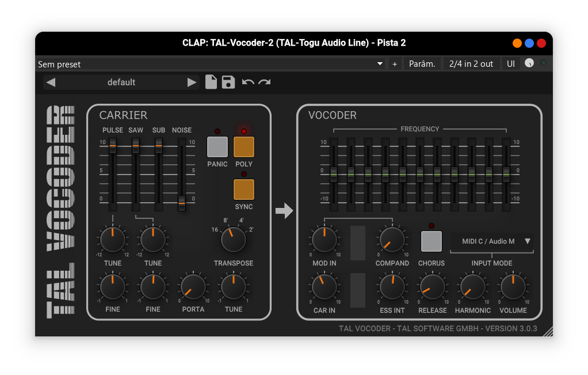Select the UI tab in the header
This screenshot has width=588, height=375.
[510, 63]
